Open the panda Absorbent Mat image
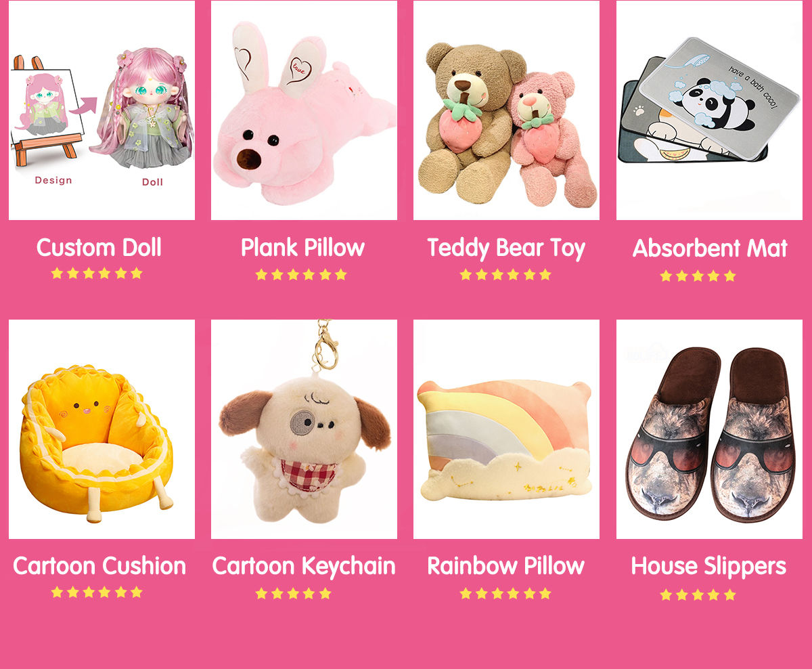 (x=709, y=110)
